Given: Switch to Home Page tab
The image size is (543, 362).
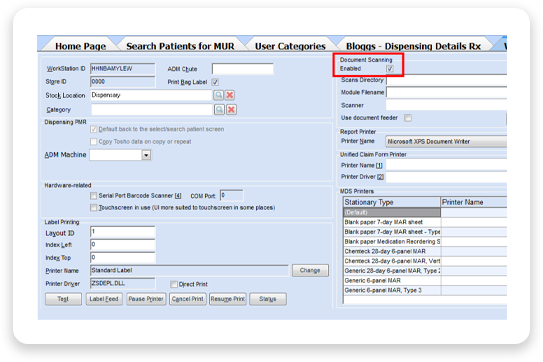Looking at the screenshot, I should click(80, 46).
